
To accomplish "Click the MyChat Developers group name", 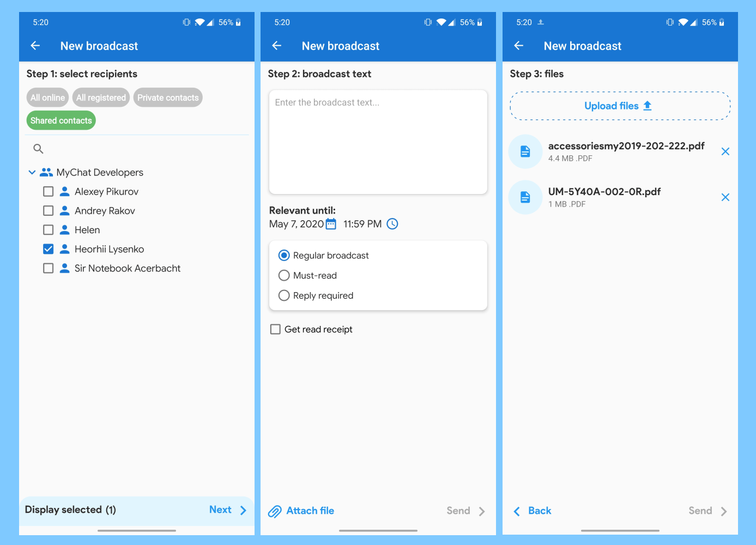I will [100, 172].
